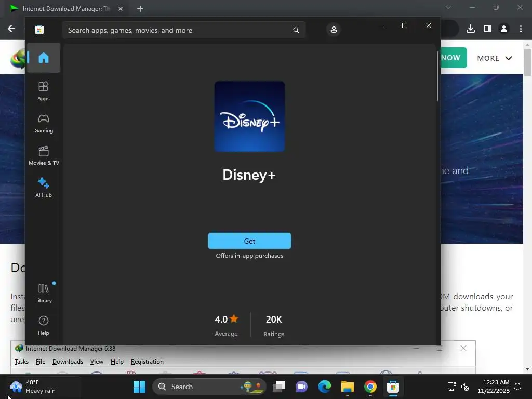Open Tasks menu in IDM window

(21, 362)
